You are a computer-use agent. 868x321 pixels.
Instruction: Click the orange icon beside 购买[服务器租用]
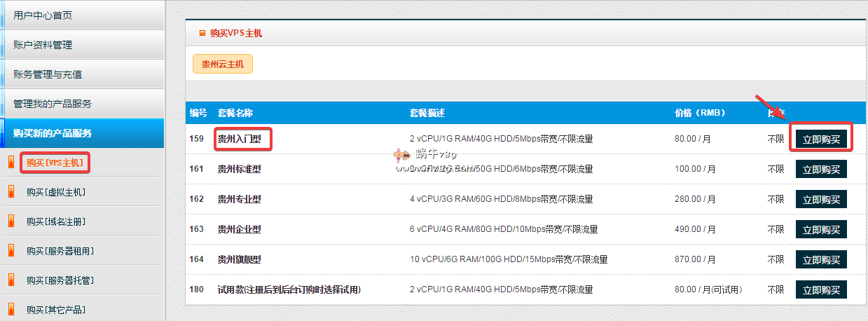11,251
